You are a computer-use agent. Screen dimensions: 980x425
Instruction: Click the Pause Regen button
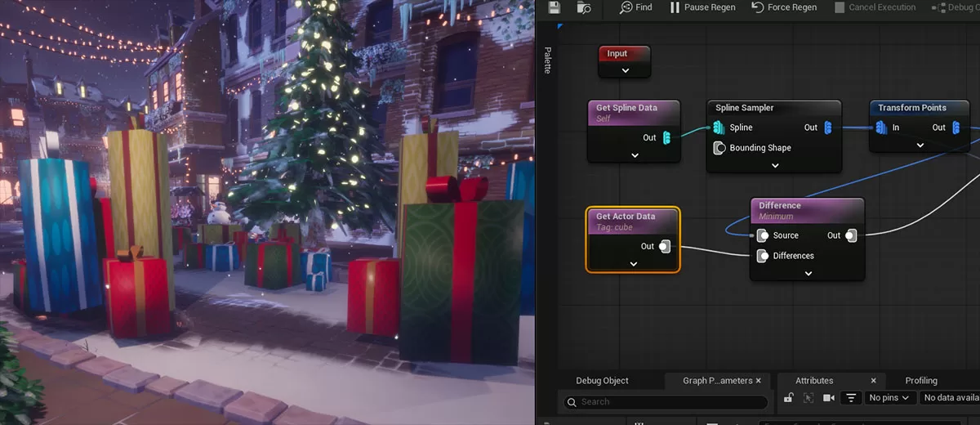coord(702,7)
